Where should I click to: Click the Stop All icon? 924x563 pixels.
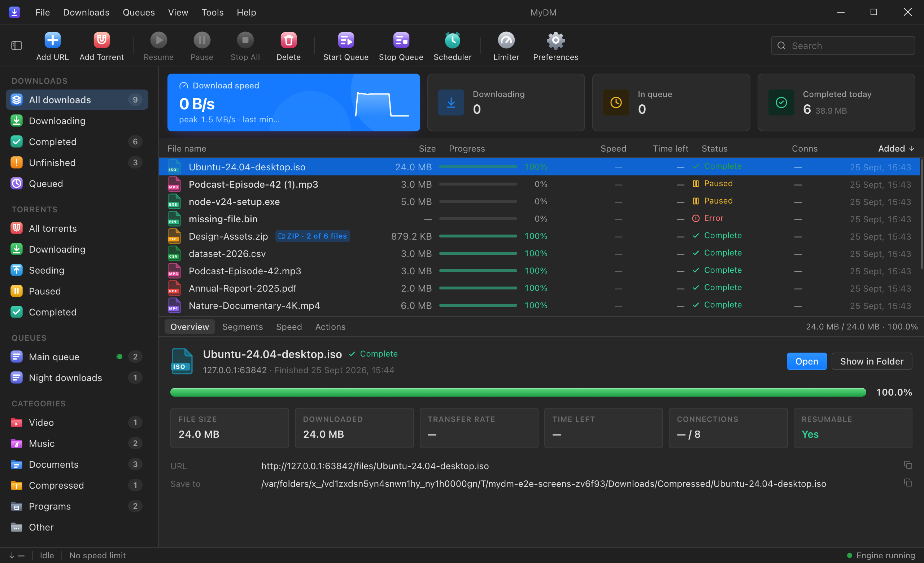point(245,40)
